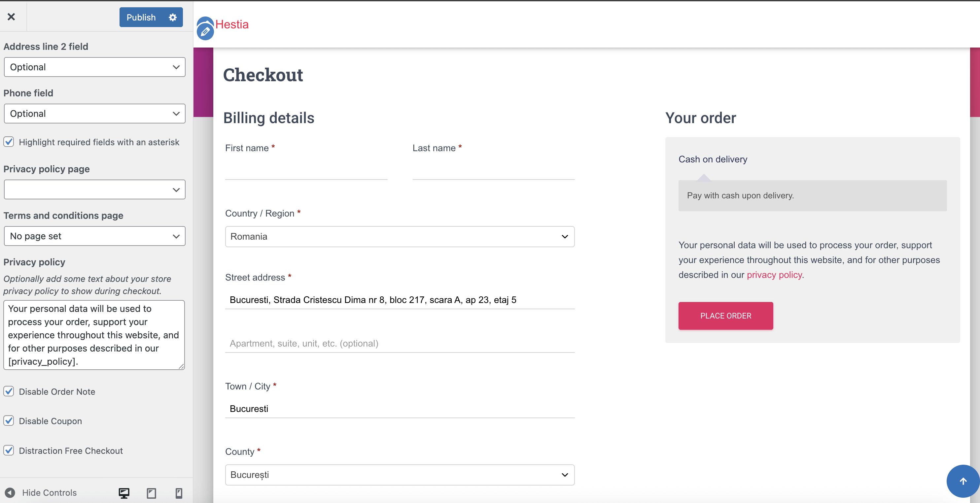Open publish settings gear icon

tap(173, 17)
